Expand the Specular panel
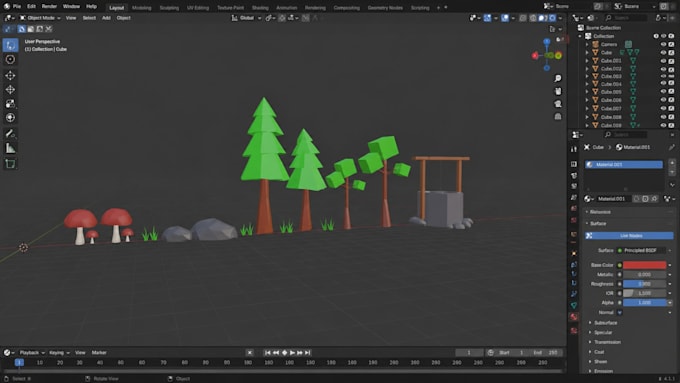The width and height of the screenshot is (680, 383). coord(603,333)
